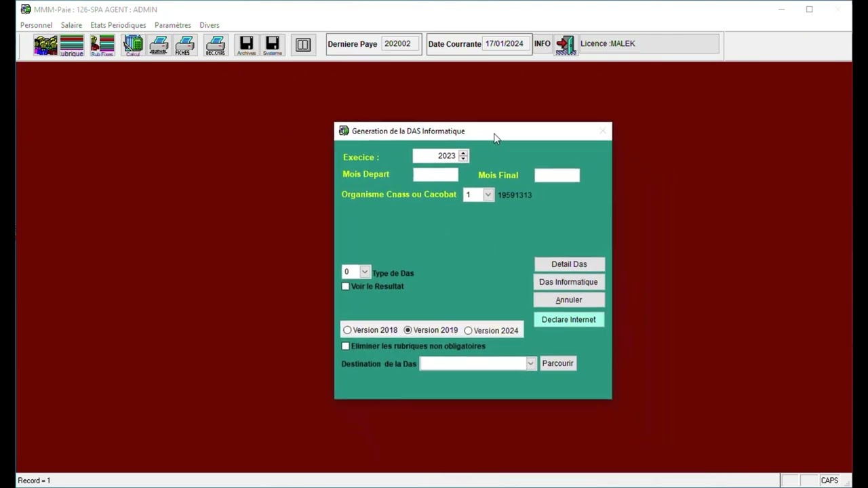Open the Salaire menu
Image resolution: width=868 pixels, height=488 pixels.
tap(71, 25)
